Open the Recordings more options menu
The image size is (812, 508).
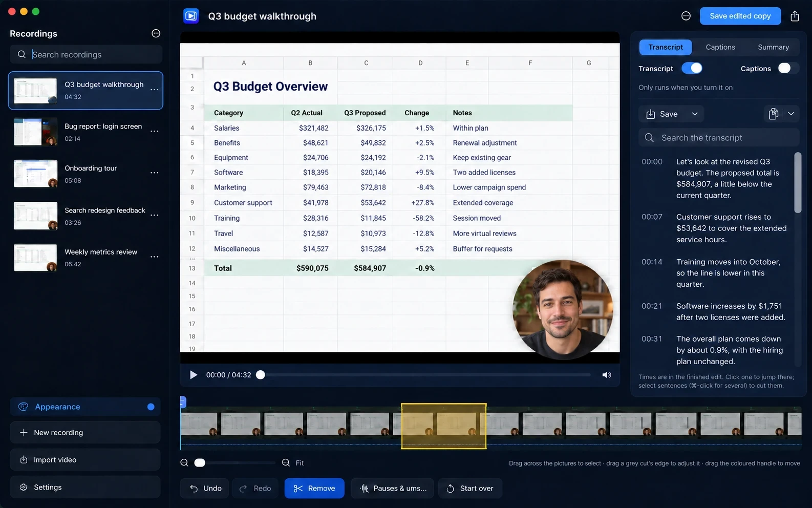(x=156, y=33)
